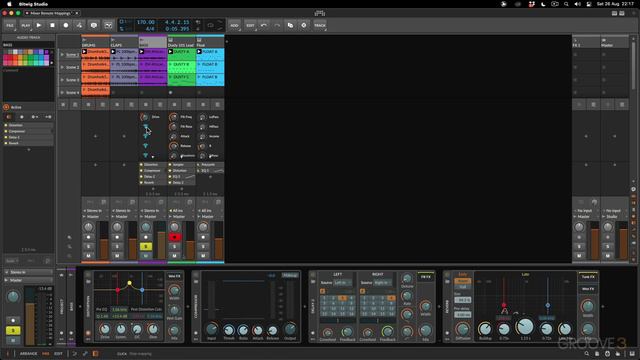The image size is (640, 360).
Task: Toggle Reverb device on bass track chain
Action: [141, 182]
